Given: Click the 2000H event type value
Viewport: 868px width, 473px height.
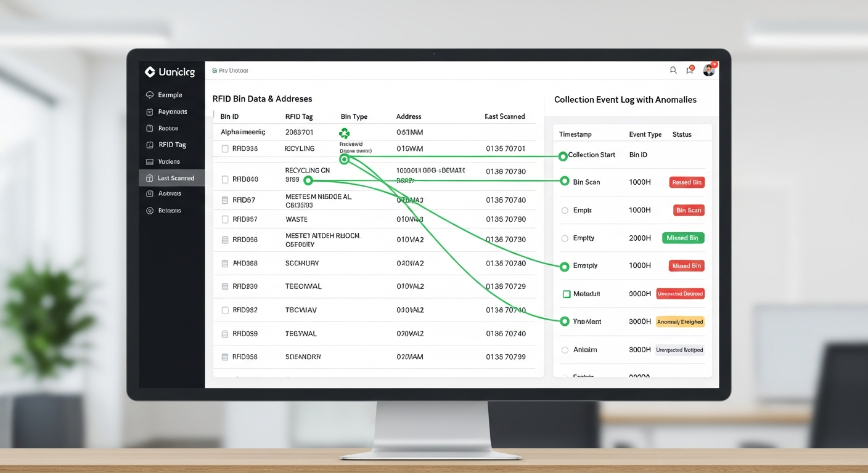Looking at the screenshot, I should coord(640,238).
